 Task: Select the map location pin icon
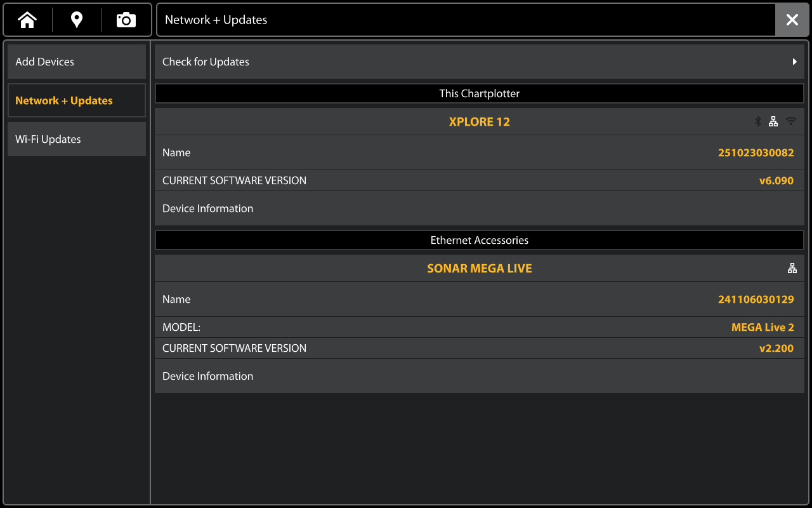pos(76,19)
